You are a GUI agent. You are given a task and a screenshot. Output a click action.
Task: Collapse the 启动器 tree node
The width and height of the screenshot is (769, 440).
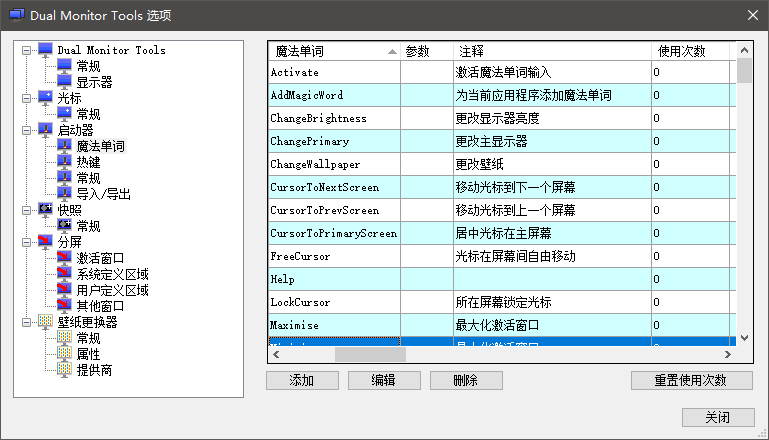[26, 130]
